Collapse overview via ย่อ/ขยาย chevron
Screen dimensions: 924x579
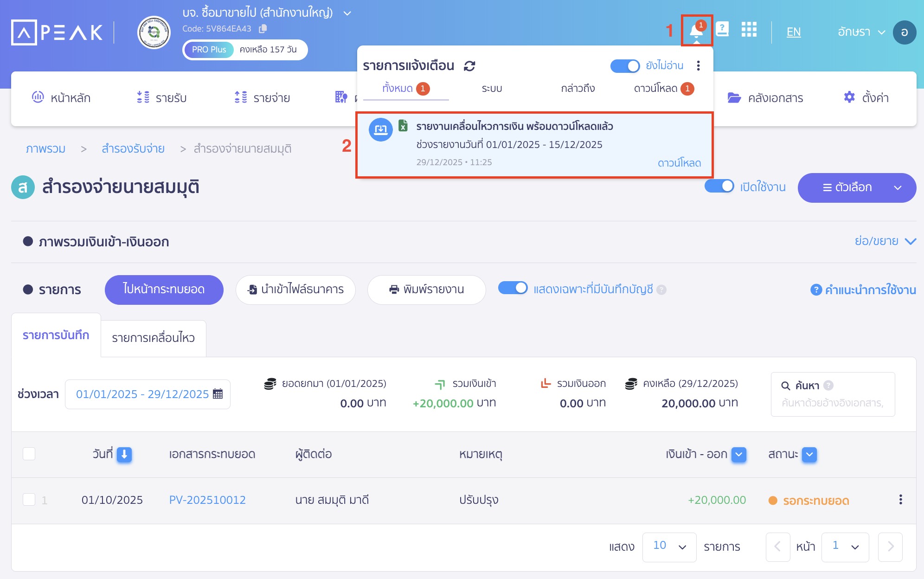pyautogui.click(x=910, y=241)
